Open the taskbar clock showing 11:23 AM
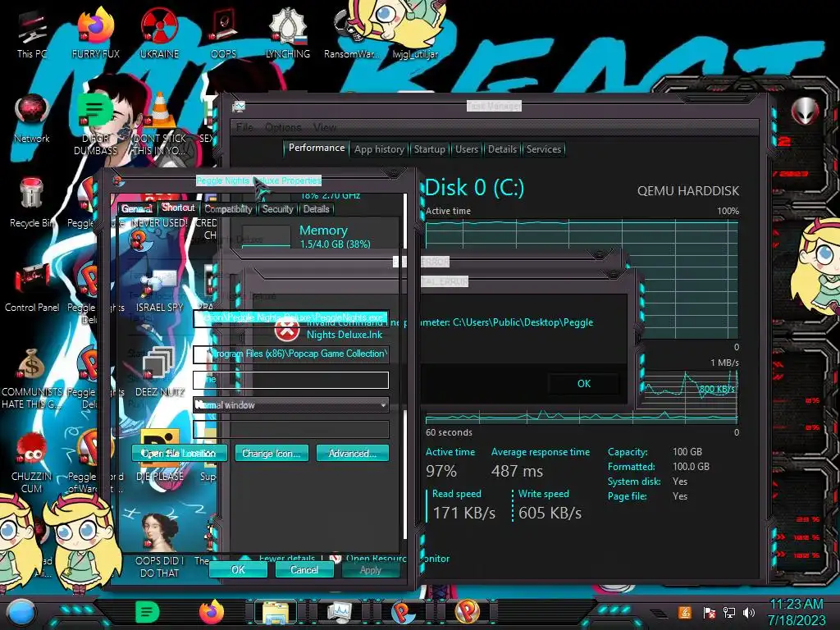The width and height of the screenshot is (840, 630). pos(797,612)
